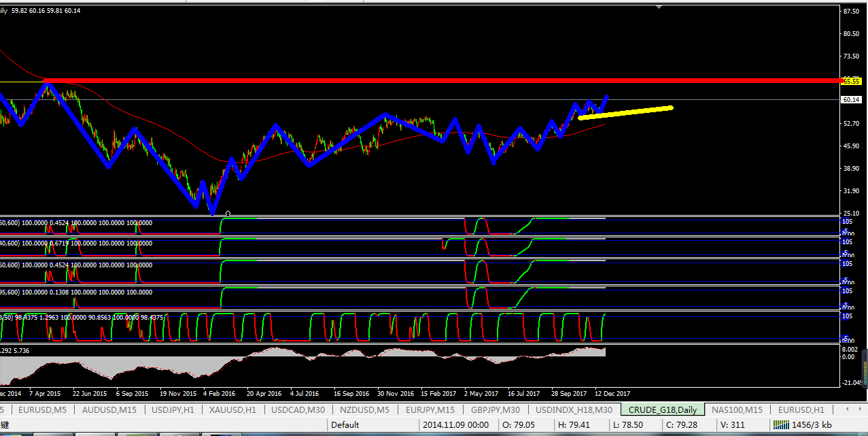Click the Default profile in status bar
The width and height of the screenshot is (868, 436).
tap(345, 425)
